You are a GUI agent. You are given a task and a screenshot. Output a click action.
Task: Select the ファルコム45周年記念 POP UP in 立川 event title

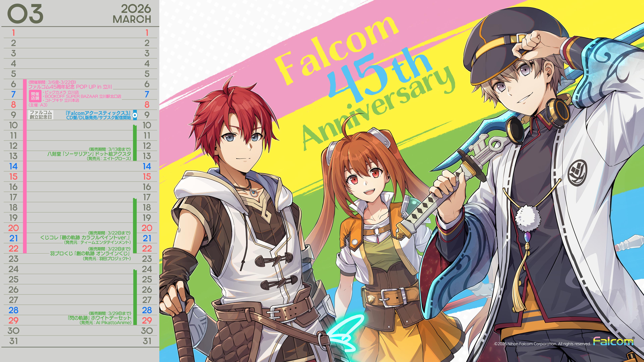(x=70, y=87)
